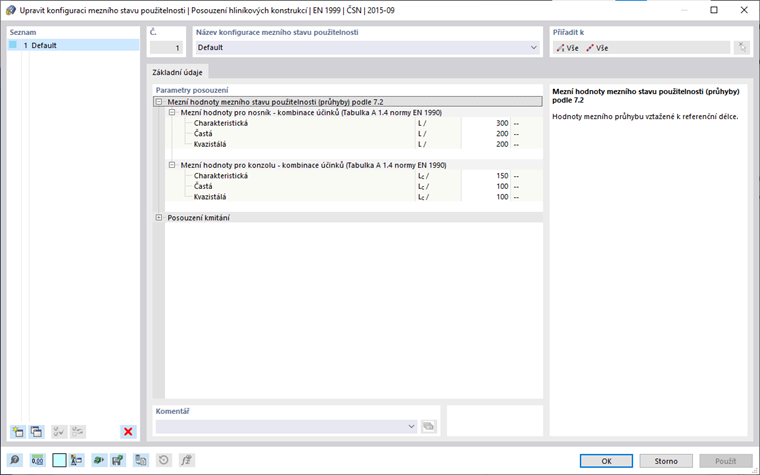The width and height of the screenshot is (760, 475).
Task: Click the green load default values icon
Action: pyautogui.click(x=99, y=460)
